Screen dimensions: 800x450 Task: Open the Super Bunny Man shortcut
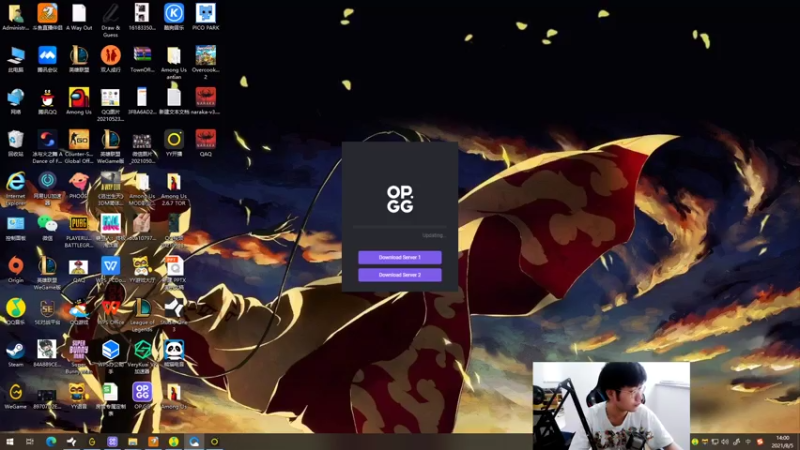pos(79,357)
